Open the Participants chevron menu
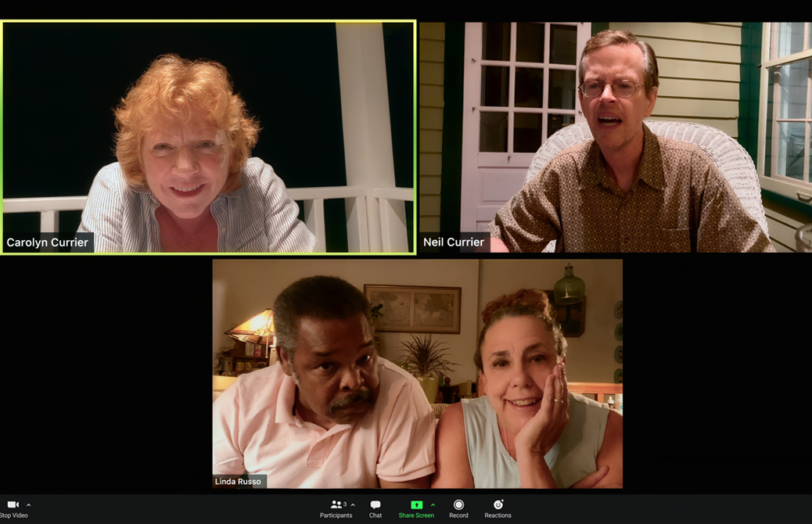Viewport: 812px width, 524px height. [x=353, y=505]
